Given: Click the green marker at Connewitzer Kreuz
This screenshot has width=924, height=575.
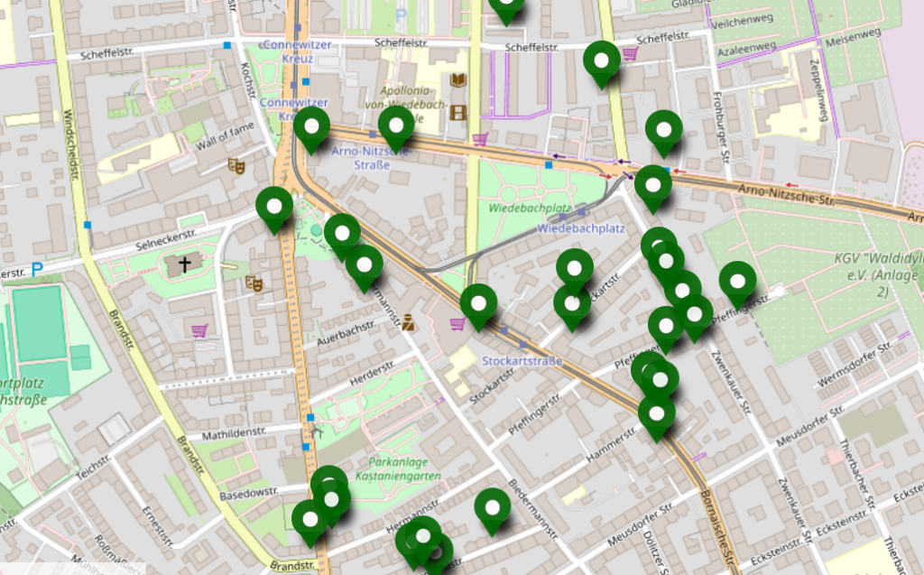Looking at the screenshot, I should (311, 131).
